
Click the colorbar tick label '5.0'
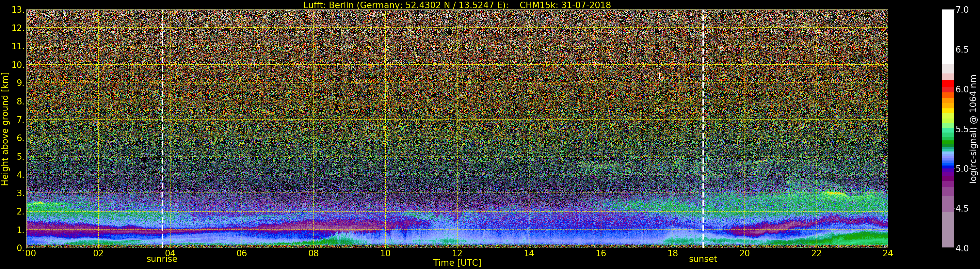[962, 168]
